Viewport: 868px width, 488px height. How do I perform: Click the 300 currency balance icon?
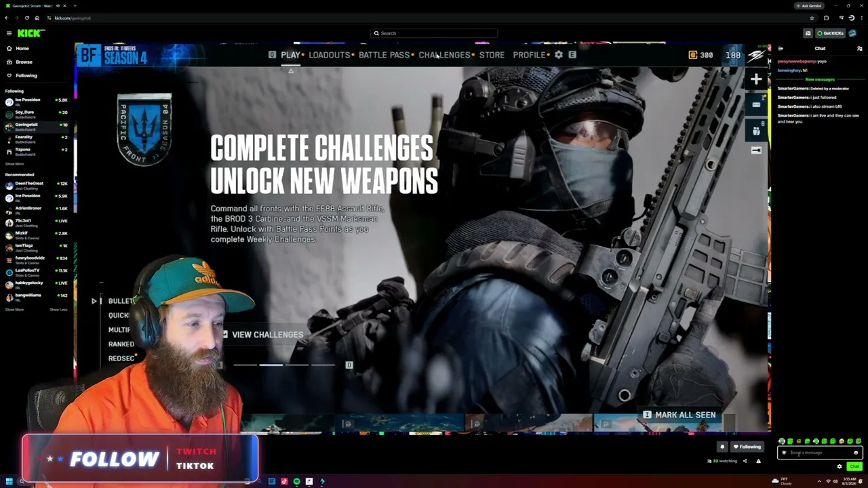coord(692,55)
